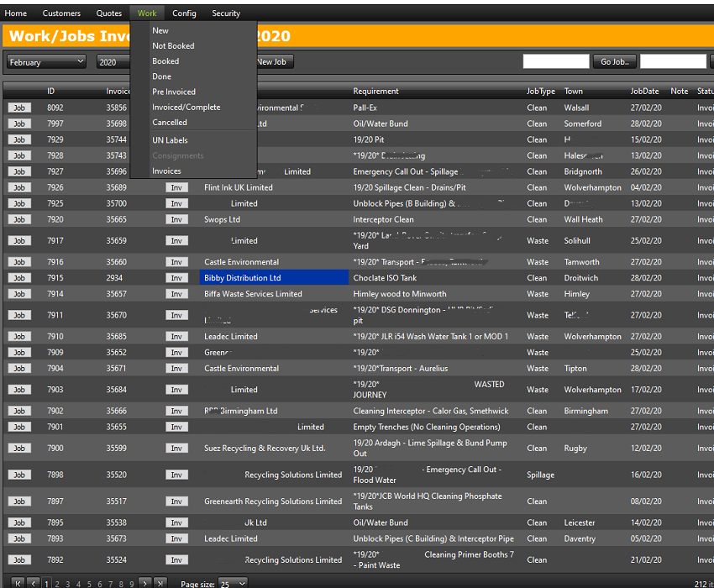Go to the first page of results
This screenshot has width=714, height=588.
[x=17, y=583]
